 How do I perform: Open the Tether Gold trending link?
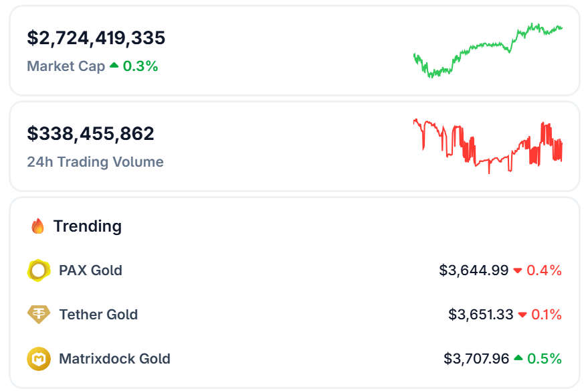pyautogui.click(x=98, y=315)
